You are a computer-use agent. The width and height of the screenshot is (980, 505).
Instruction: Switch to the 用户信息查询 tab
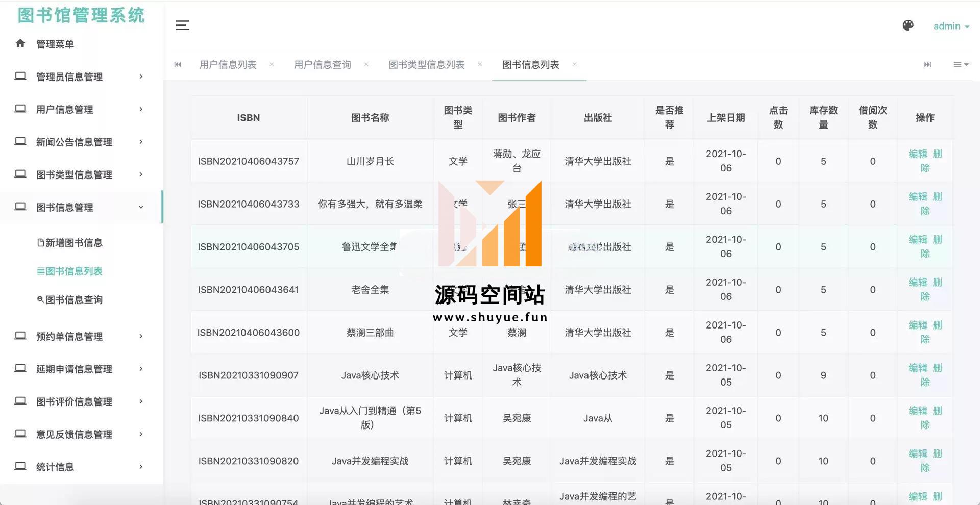click(323, 65)
